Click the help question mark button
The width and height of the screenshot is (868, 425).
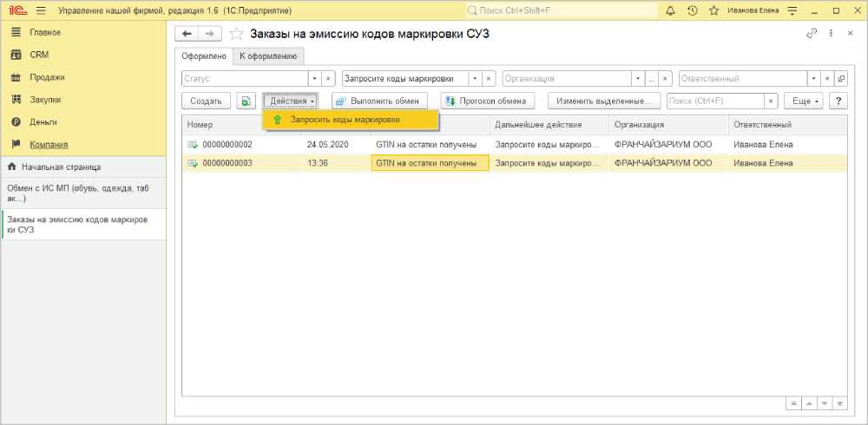point(838,101)
